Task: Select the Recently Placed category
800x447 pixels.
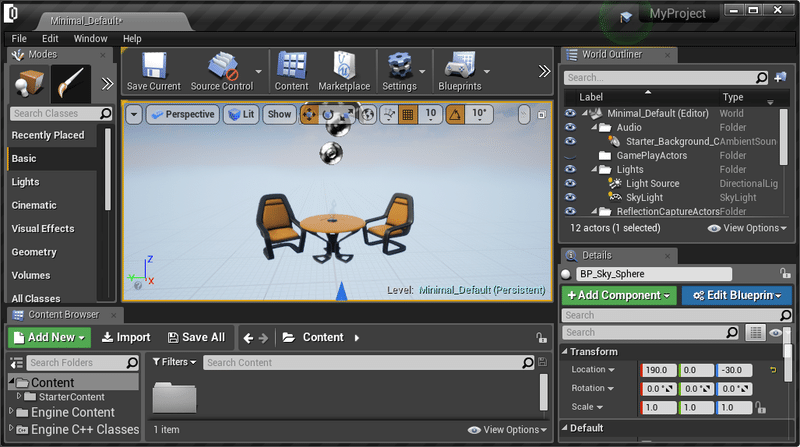Action: [53, 135]
